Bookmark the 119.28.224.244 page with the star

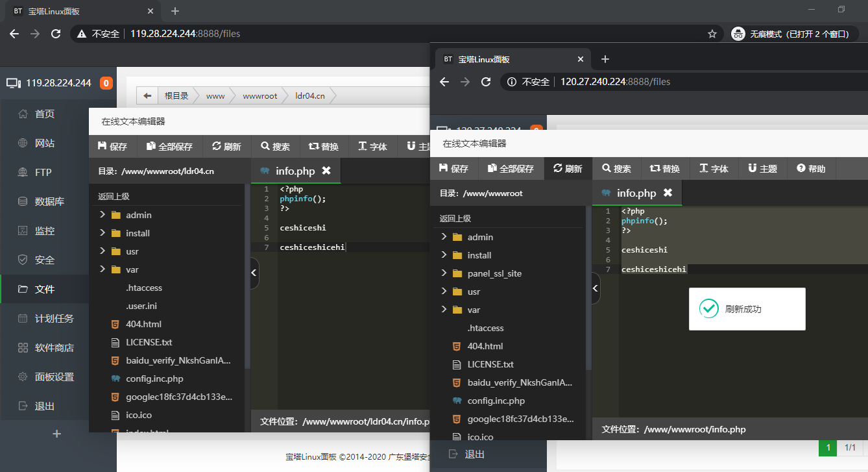pyautogui.click(x=712, y=34)
